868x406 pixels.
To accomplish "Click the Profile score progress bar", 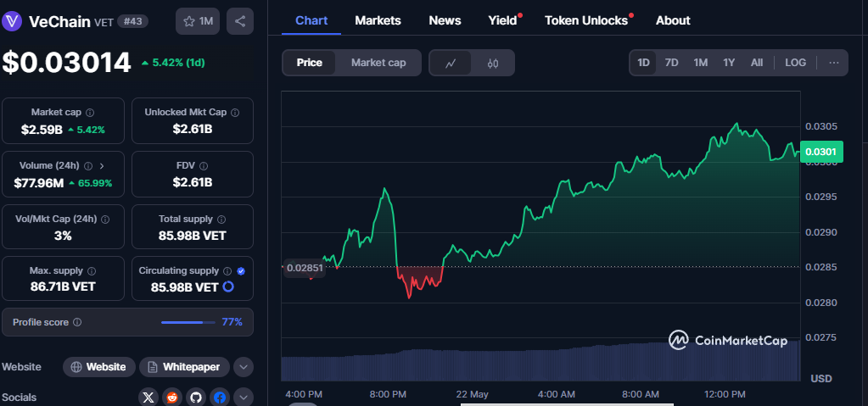I will click(x=188, y=322).
